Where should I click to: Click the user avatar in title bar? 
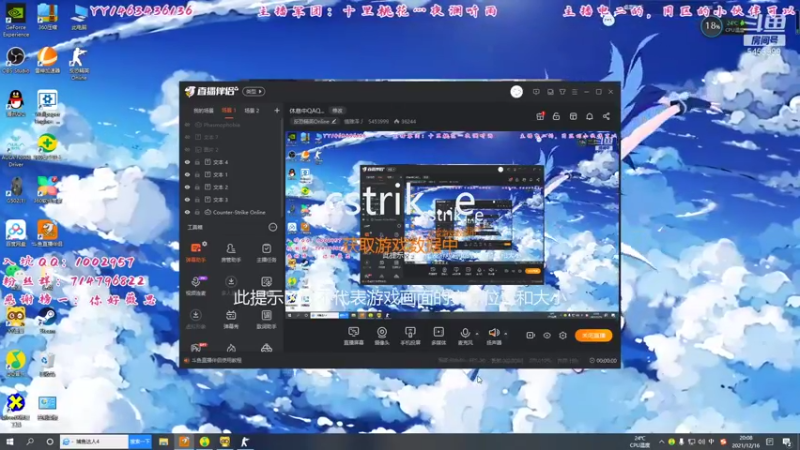click(516, 92)
